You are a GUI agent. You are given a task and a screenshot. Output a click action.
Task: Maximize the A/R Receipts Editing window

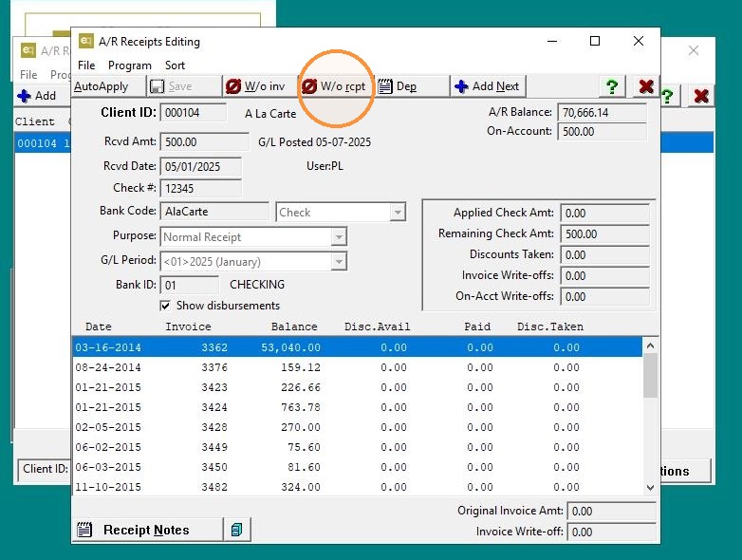click(595, 41)
